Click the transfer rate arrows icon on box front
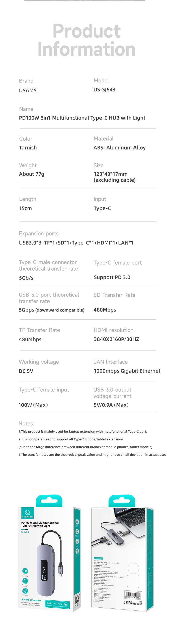The width and height of the screenshot is (169, 644). coord(25,581)
